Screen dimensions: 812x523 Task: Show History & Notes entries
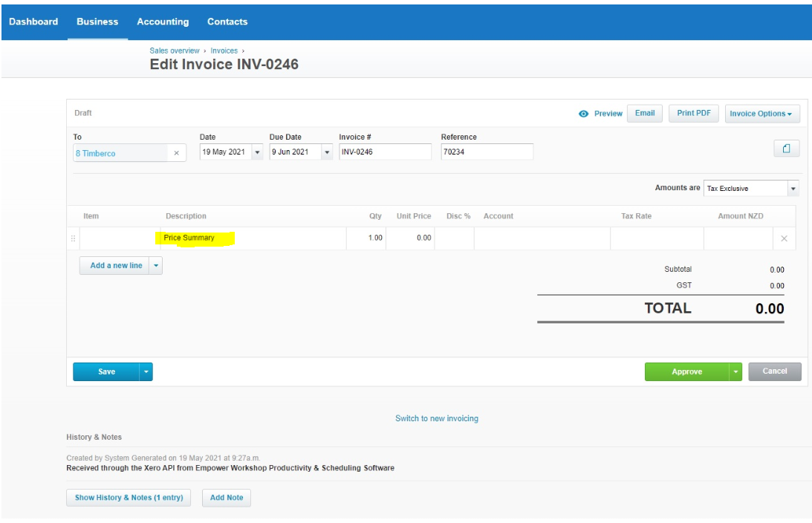[x=129, y=498]
